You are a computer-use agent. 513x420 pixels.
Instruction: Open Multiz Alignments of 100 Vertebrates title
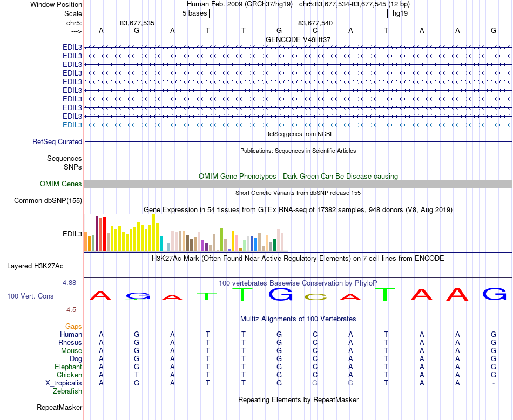point(298,319)
